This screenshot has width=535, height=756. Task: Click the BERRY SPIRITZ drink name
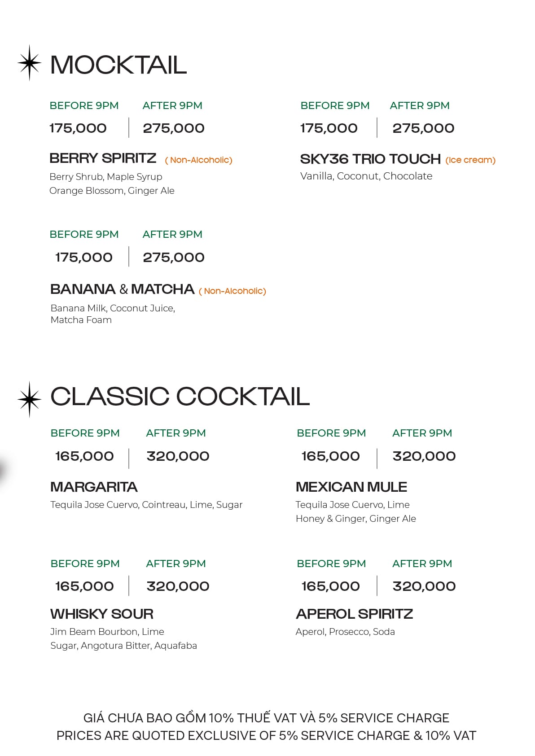103,158
